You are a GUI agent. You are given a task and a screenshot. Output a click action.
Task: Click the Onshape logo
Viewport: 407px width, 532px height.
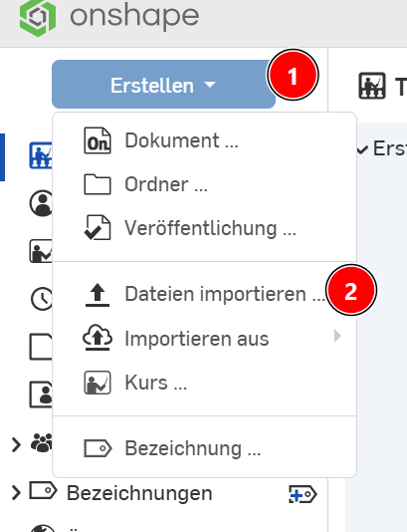(109, 17)
